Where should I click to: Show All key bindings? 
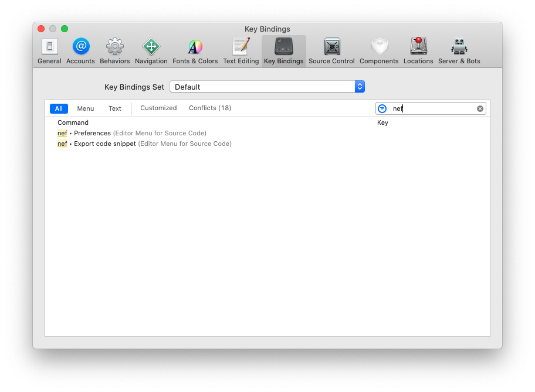coord(59,108)
